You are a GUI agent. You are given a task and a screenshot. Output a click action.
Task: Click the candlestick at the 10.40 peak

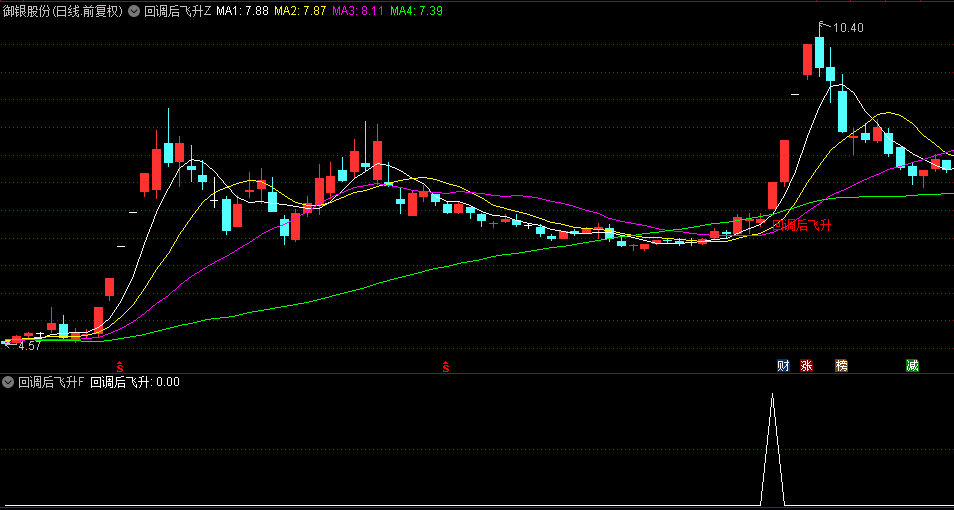(820, 52)
